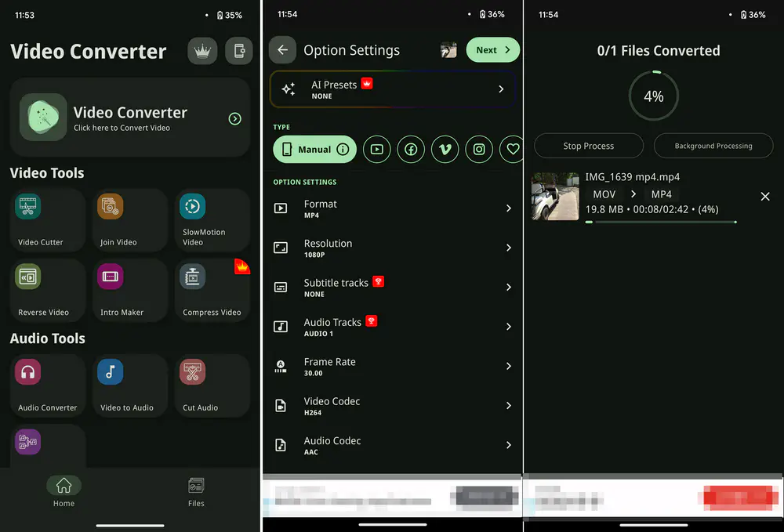
Task: Toggle the Vimeo preset type
Action: 445,149
